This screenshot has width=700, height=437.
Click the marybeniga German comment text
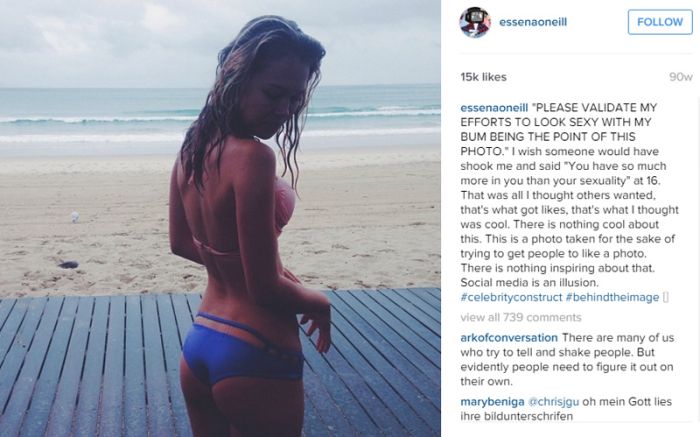(566, 409)
